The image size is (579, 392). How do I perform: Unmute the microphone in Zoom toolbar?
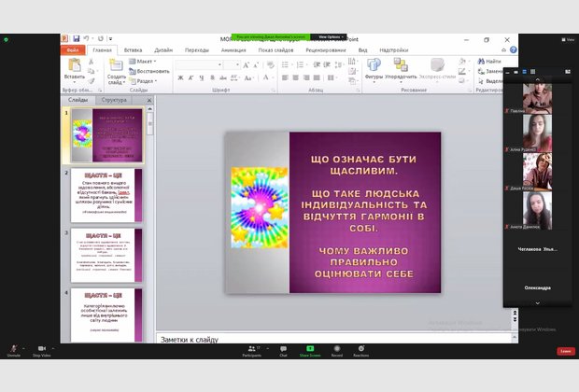pyautogui.click(x=13, y=349)
